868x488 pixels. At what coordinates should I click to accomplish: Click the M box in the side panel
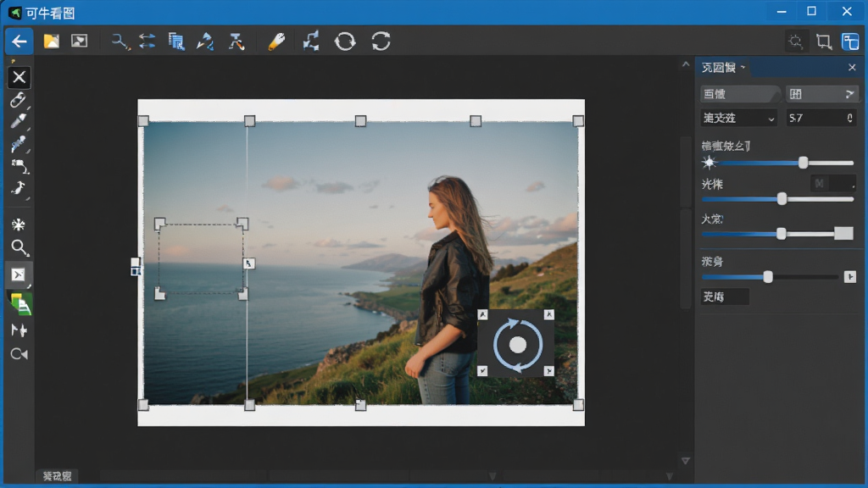pos(832,183)
